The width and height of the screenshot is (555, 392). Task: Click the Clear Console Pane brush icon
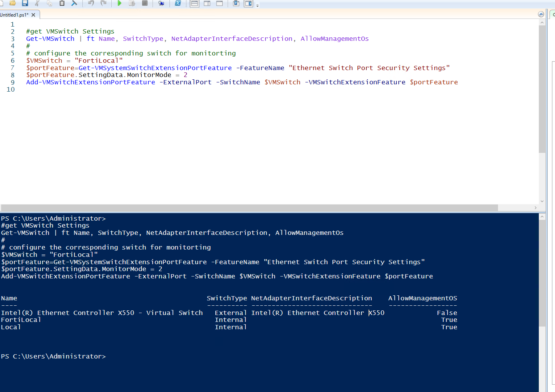(74, 3)
